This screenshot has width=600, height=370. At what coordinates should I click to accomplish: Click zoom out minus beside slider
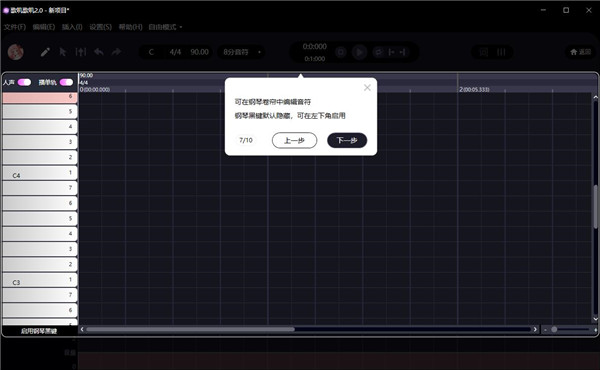[x=545, y=330]
